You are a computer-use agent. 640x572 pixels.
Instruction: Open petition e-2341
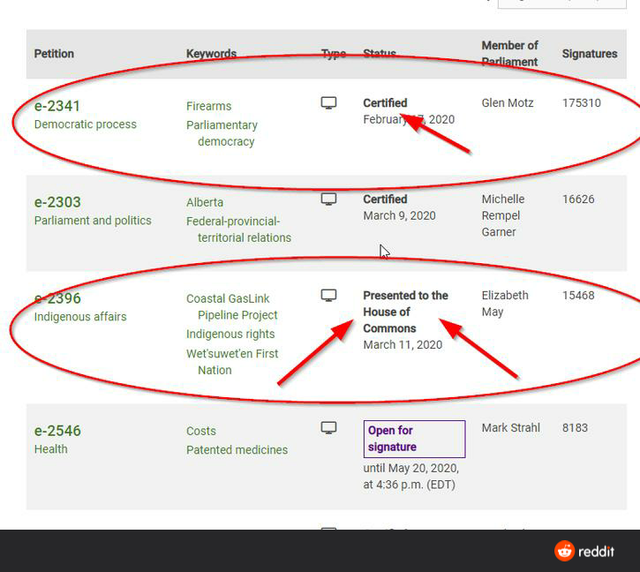(x=57, y=106)
